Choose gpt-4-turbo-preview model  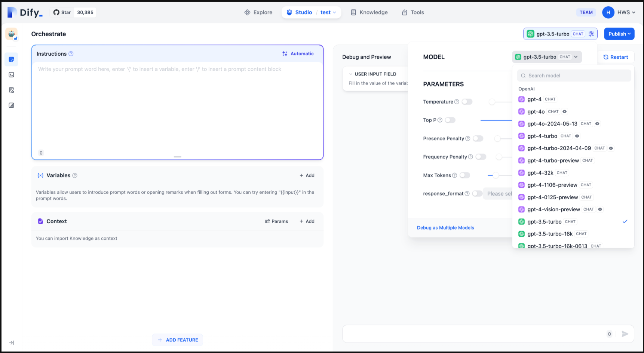573,160
